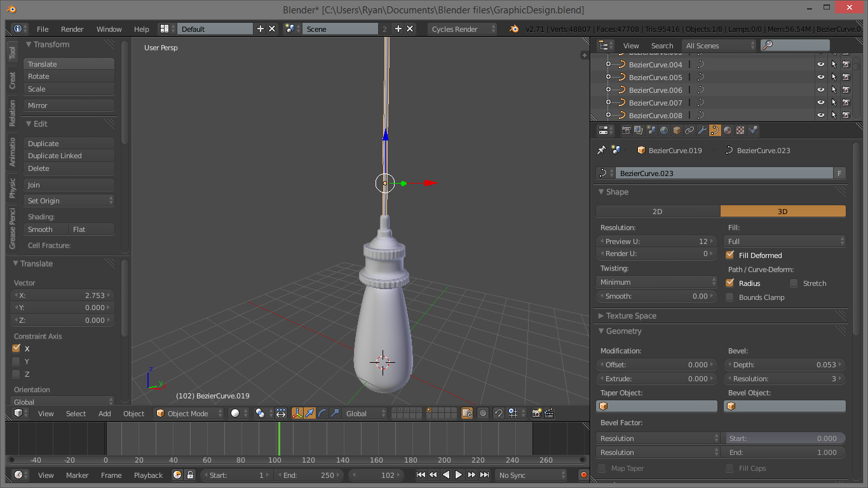Open the Twisting Minimum dropdown

click(x=657, y=282)
